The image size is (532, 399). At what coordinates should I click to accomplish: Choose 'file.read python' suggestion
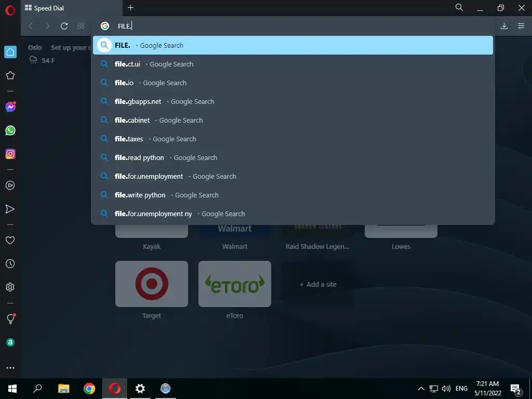[x=293, y=157]
